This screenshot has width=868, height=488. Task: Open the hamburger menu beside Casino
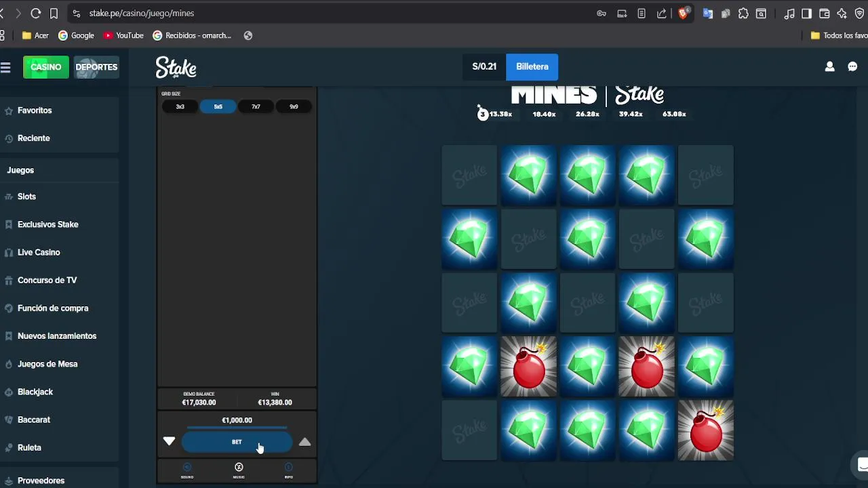tap(5, 67)
